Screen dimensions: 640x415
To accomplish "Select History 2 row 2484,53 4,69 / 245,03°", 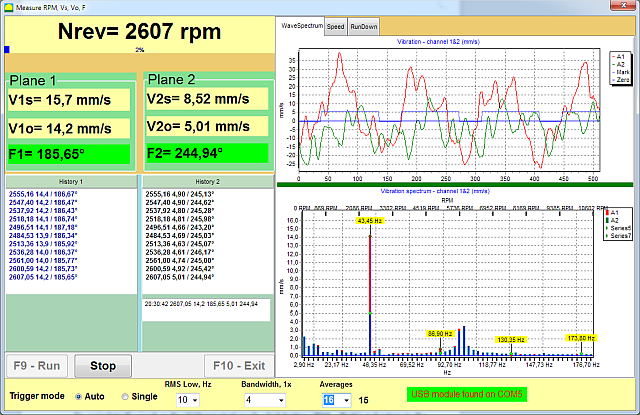I will tap(180, 235).
